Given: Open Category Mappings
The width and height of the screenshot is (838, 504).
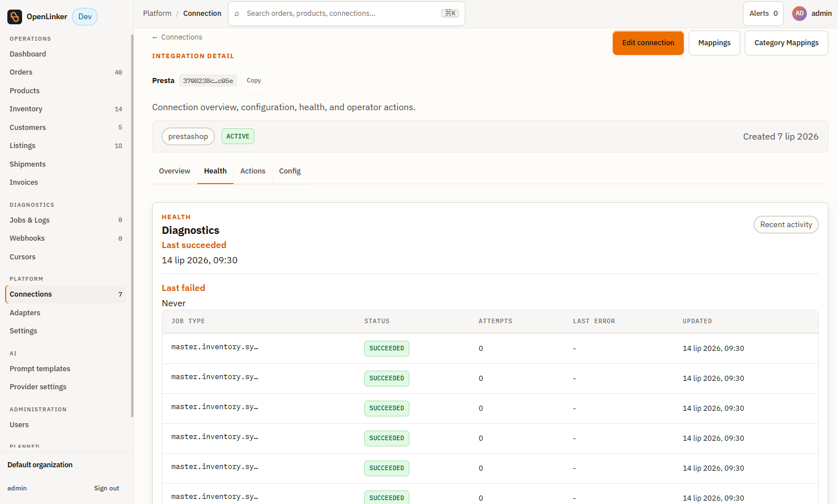Looking at the screenshot, I should click(x=786, y=43).
